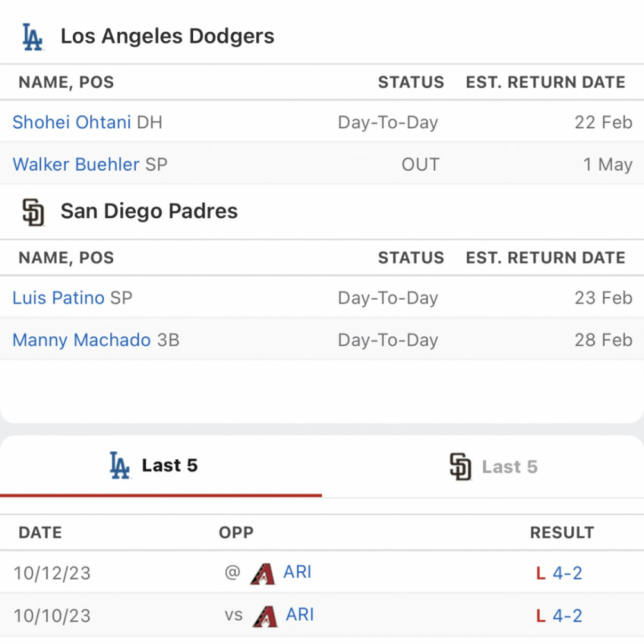Click the RESULT column header
The width and height of the screenshot is (644, 644).
point(562,533)
